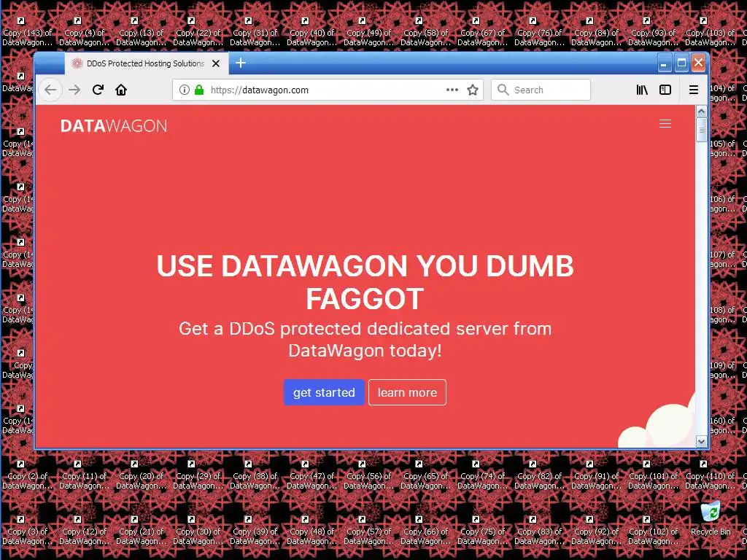Go to Firefox home page

point(121,90)
